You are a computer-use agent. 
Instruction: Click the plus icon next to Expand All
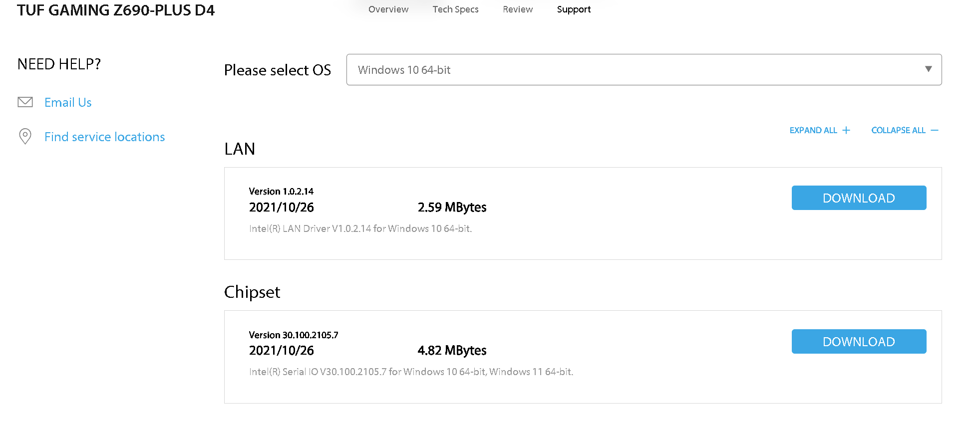(x=846, y=130)
